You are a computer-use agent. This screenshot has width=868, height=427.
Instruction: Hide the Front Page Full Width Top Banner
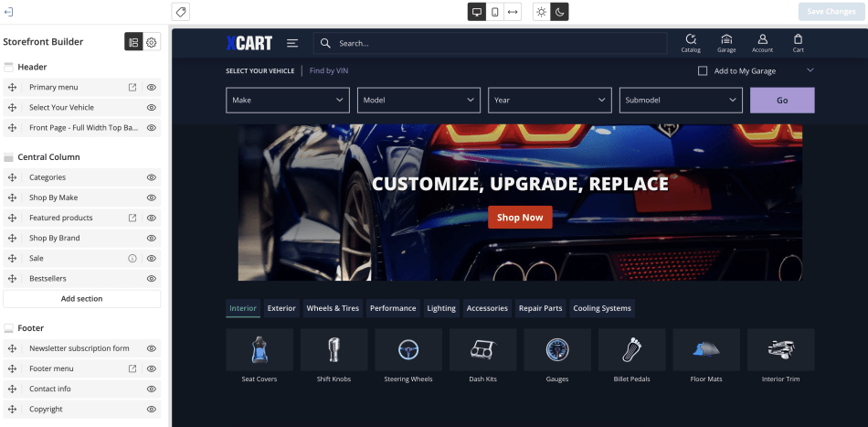click(151, 128)
